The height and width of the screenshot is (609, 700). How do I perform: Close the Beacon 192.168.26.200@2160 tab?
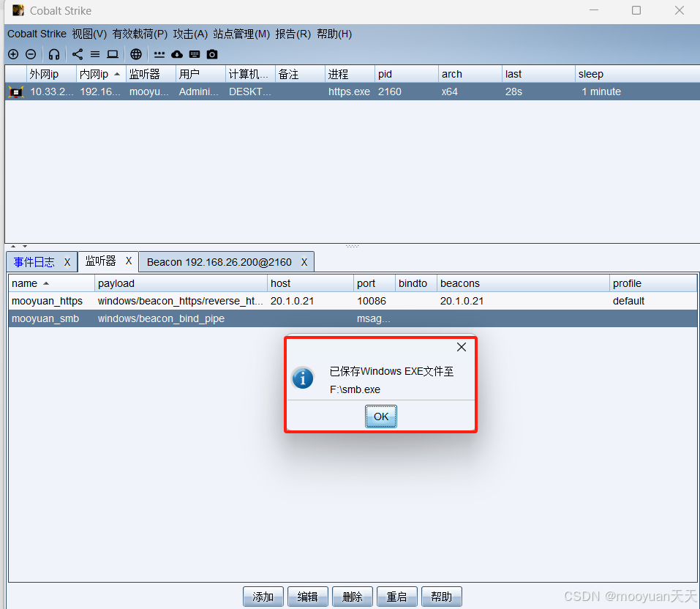(x=304, y=262)
